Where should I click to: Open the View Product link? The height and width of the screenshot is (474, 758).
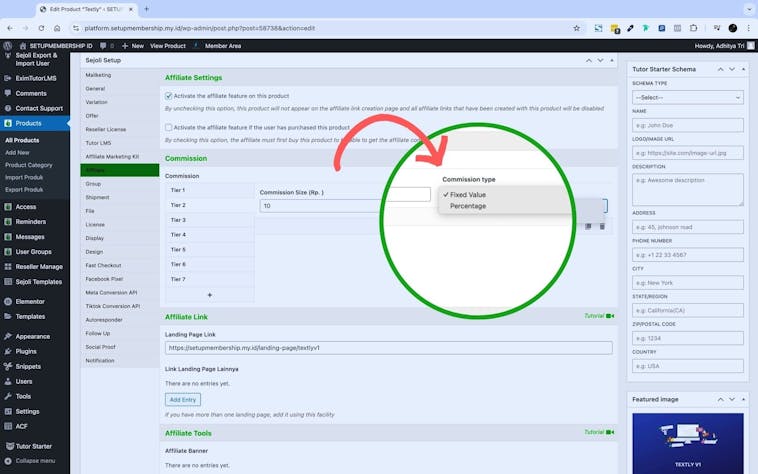pyautogui.click(x=168, y=46)
